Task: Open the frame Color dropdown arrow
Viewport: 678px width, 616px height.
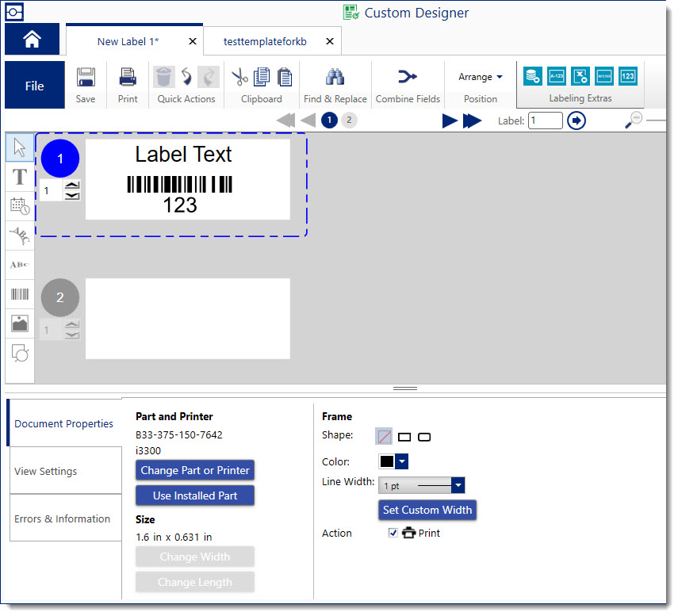Action: pos(402,461)
